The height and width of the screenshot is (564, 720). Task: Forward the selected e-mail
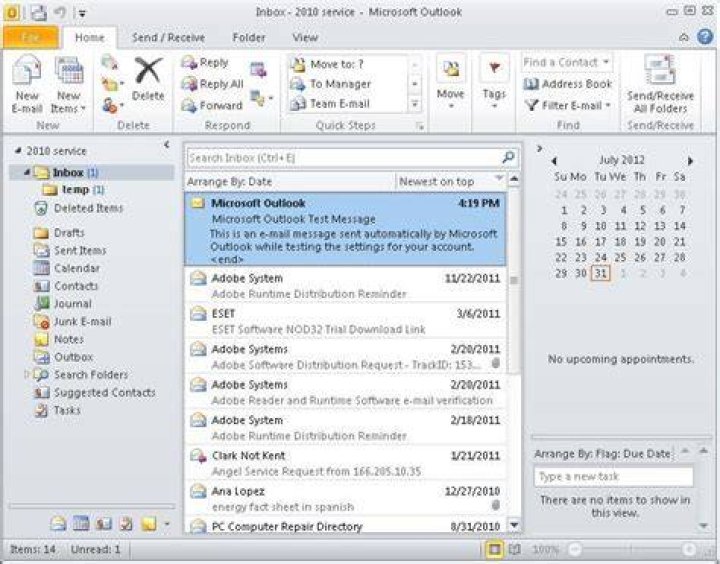pos(212,106)
